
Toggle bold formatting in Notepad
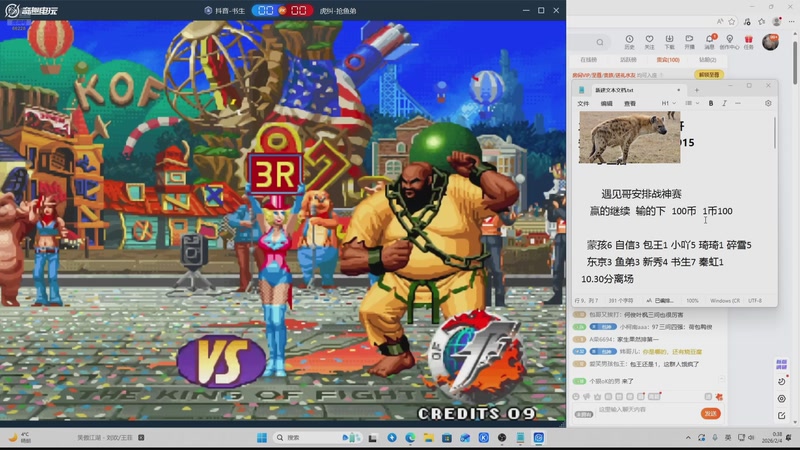click(711, 103)
